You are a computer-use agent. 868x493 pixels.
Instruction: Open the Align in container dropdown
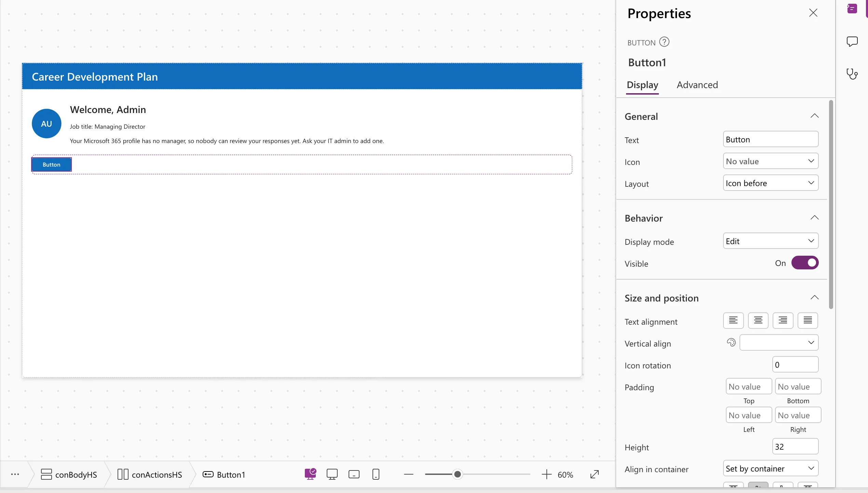(771, 468)
